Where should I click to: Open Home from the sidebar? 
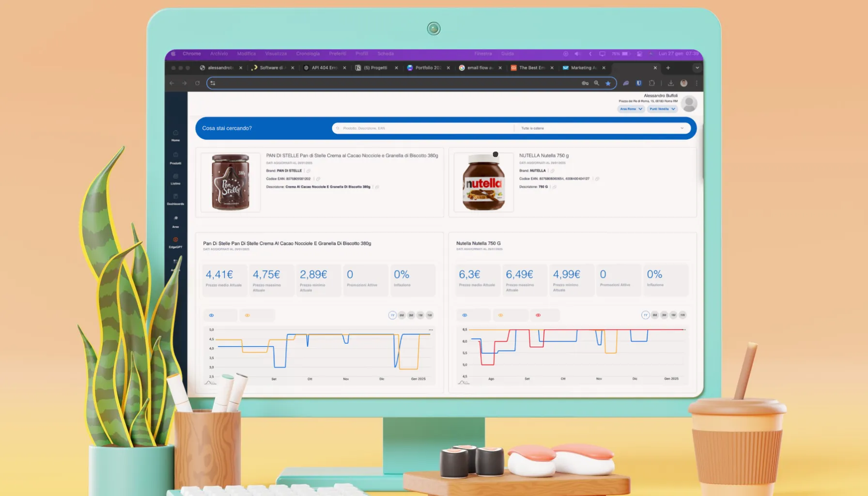(175, 136)
